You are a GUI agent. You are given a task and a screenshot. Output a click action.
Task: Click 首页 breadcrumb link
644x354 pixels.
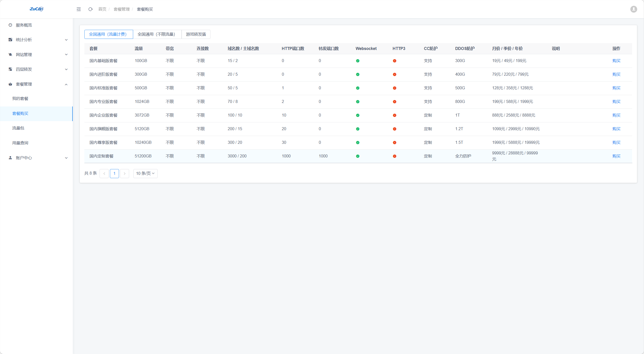pyautogui.click(x=102, y=9)
